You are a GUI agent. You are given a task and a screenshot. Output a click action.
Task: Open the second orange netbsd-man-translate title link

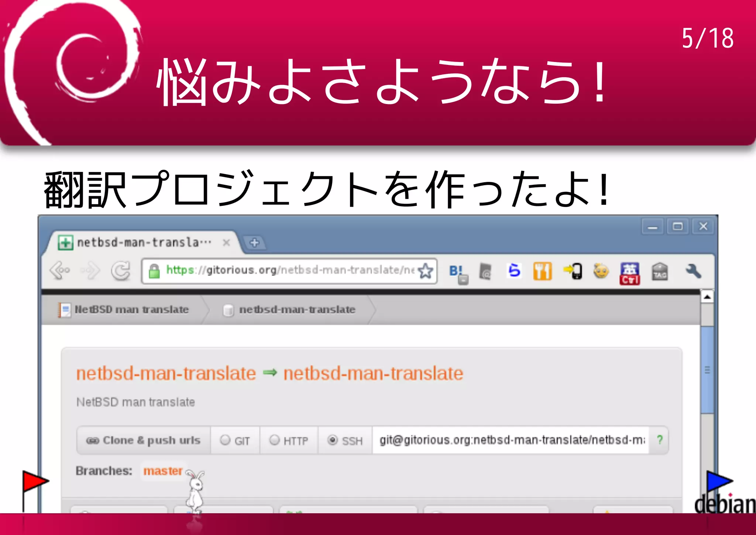pyautogui.click(x=373, y=373)
